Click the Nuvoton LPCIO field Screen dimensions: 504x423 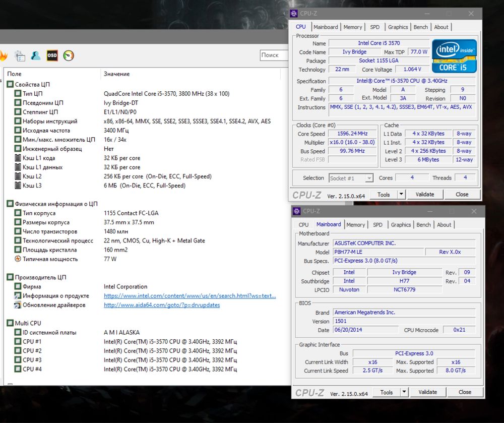(349, 289)
